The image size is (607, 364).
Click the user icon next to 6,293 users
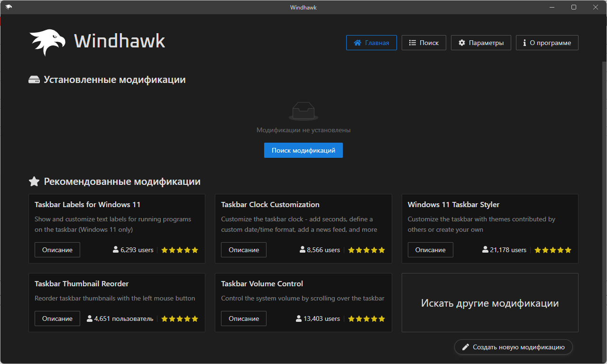(116, 249)
